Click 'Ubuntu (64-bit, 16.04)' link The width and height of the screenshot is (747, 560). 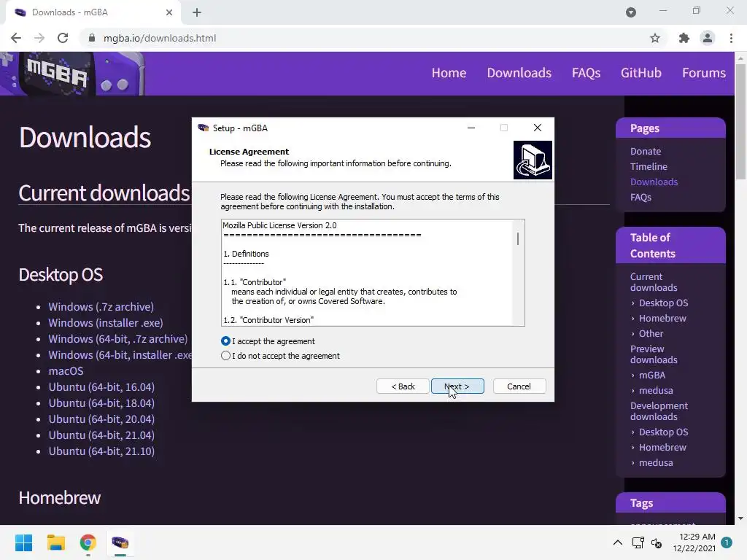tap(101, 387)
